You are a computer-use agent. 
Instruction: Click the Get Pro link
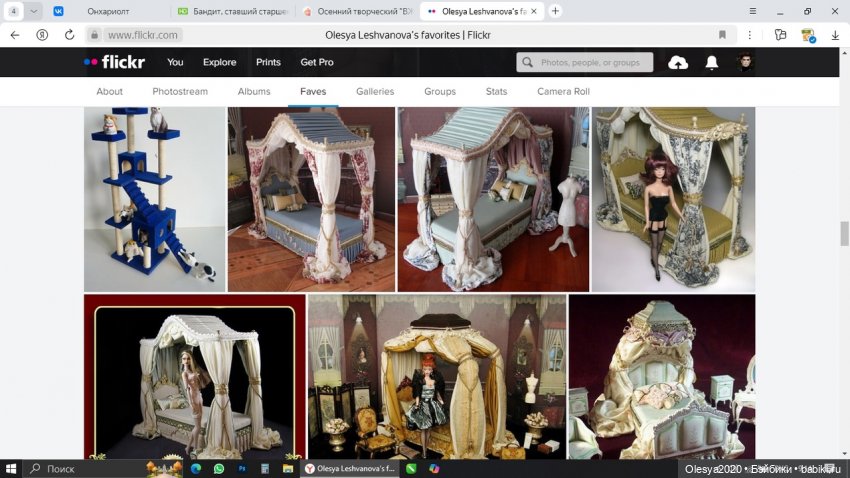coord(317,62)
